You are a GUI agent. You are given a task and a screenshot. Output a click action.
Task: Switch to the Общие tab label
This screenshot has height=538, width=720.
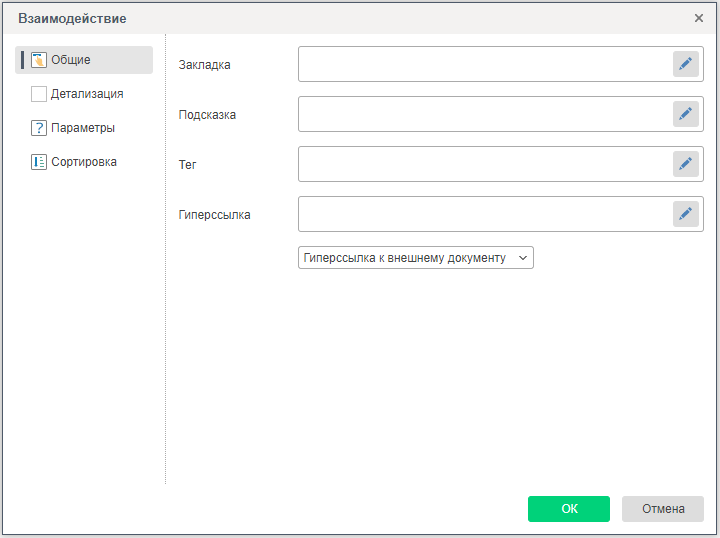[71, 60]
